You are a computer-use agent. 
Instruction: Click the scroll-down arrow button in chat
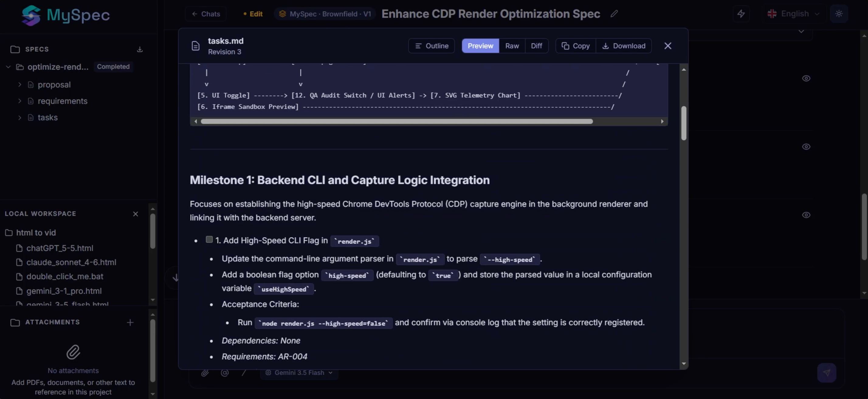176,278
